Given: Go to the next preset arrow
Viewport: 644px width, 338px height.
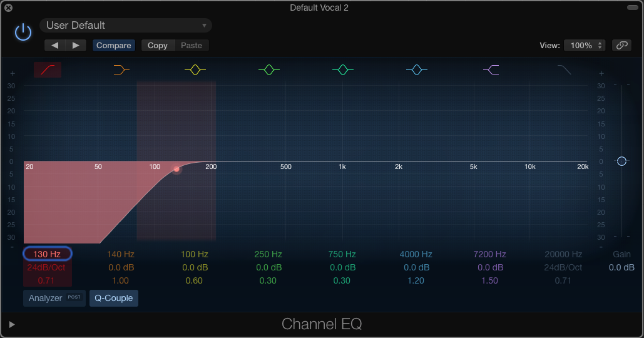Looking at the screenshot, I should point(76,45).
